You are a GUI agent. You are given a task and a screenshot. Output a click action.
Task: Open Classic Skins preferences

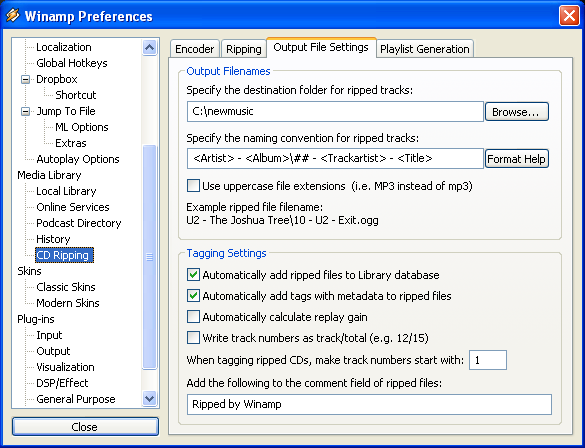(x=66, y=287)
